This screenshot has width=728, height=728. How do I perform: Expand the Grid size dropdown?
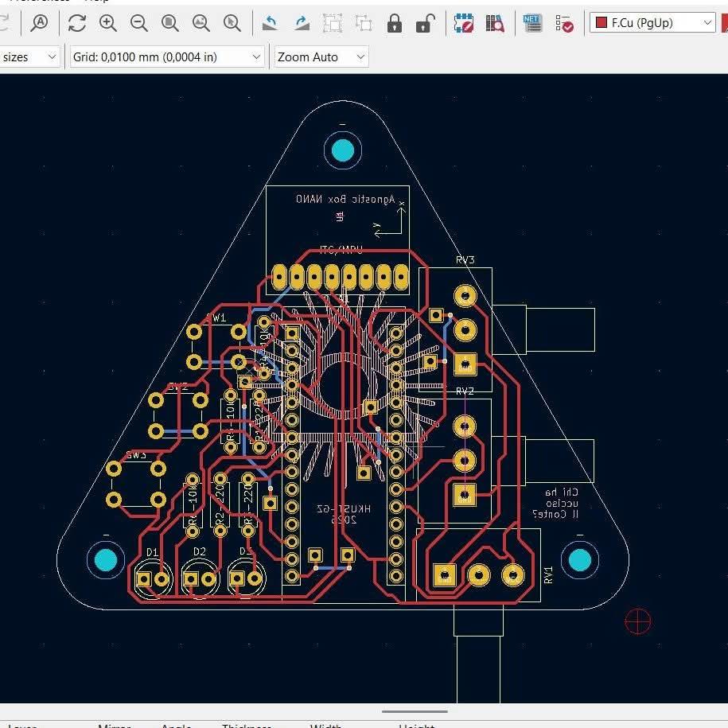pos(167,57)
